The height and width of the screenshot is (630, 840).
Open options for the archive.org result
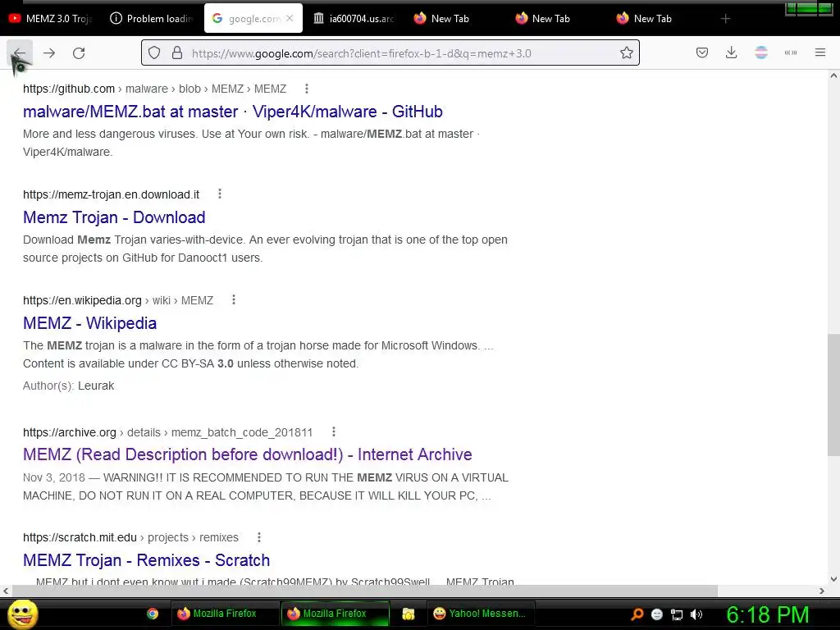(x=334, y=431)
